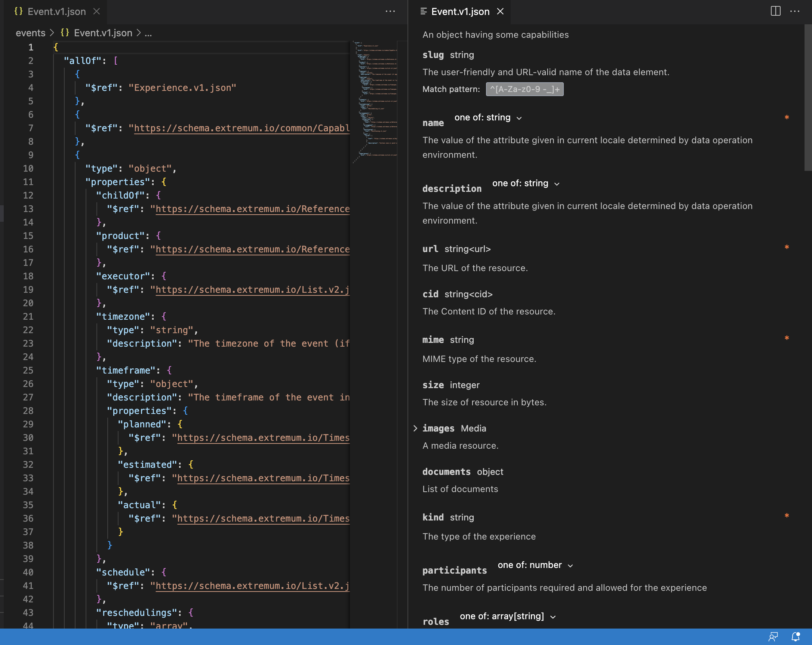Open the description 'one of: string' dropdown
The height and width of the screenshot is (645, 812).
[x=525, y=184]
